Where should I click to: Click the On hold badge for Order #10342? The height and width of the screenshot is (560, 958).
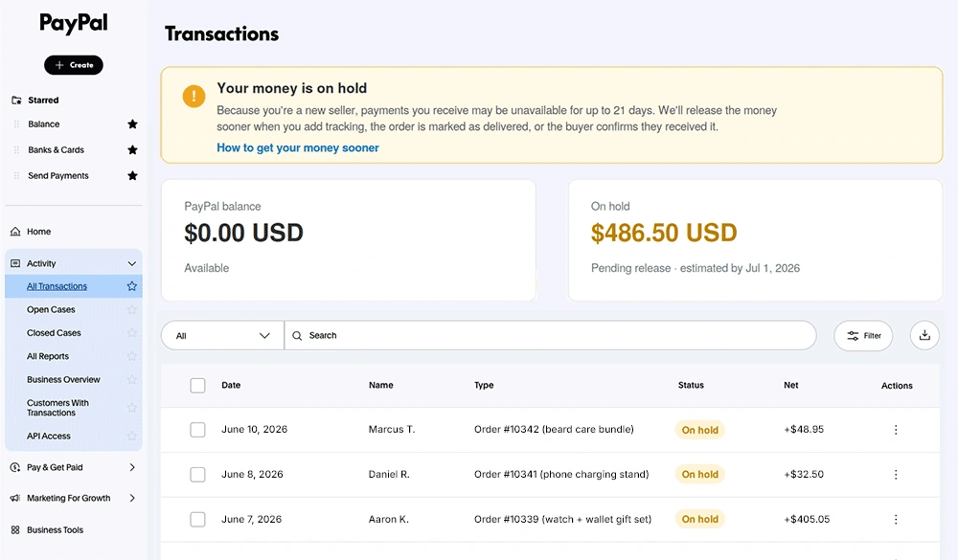(699, 430)
